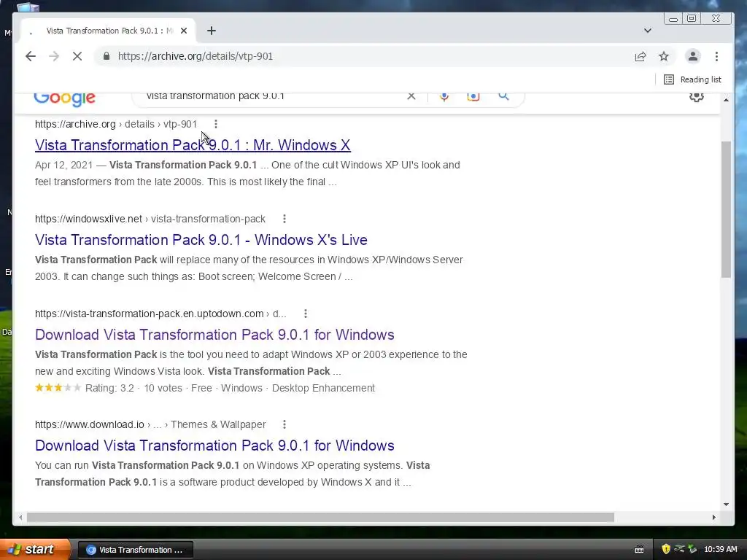Image resolution: width=747 pixels, height=560 pixels.
Task: Select Vista Transformation taskbar button
Action: click(135, 550)
